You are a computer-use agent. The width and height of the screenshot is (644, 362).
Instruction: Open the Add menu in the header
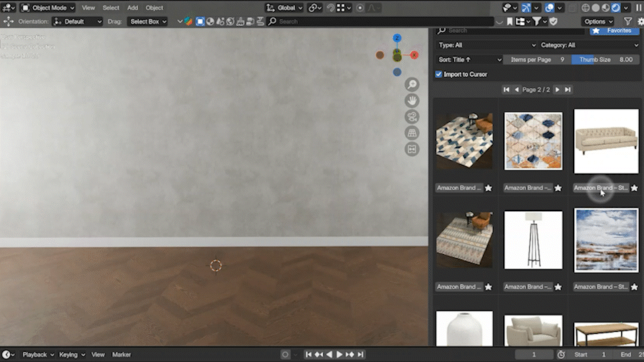133,8
